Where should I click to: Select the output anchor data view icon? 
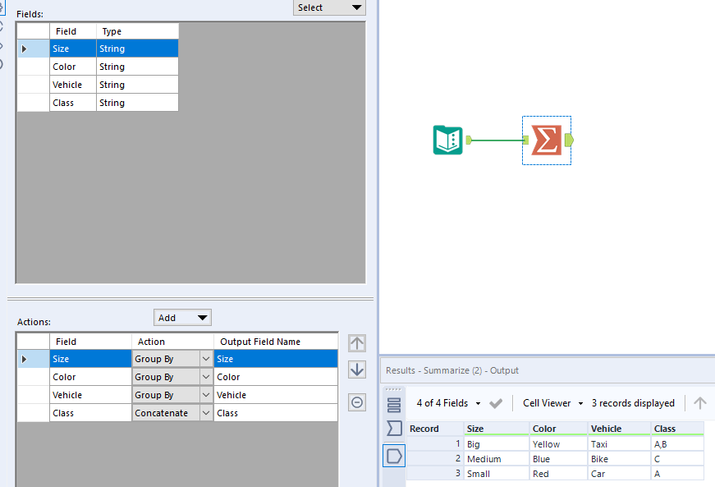(x=394, y=456)
